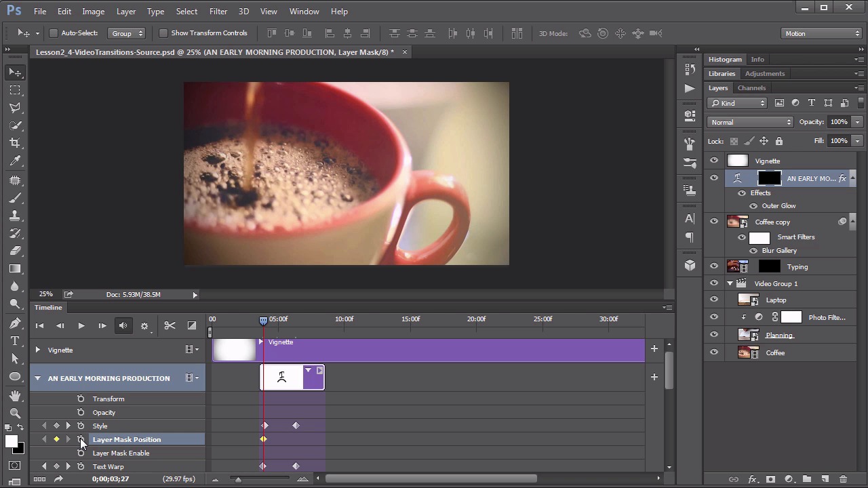Select the Lasso tool
Image resolution: width=868 pixels, height=488 pixels.
coord(15,107)
